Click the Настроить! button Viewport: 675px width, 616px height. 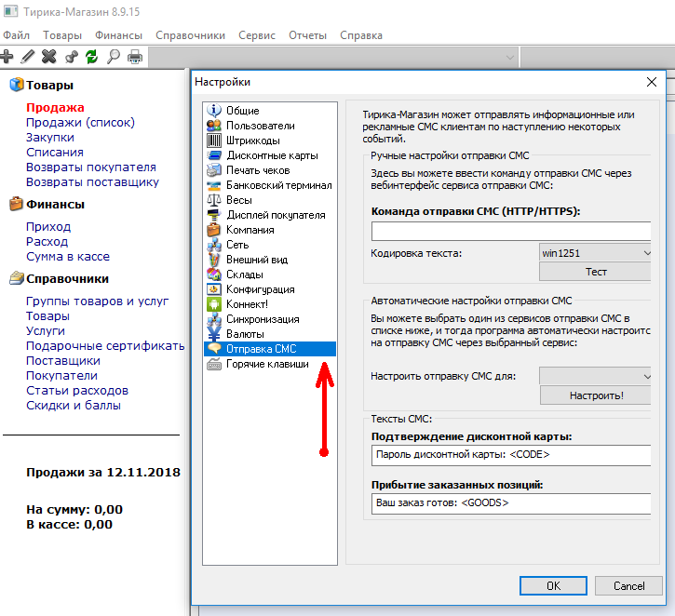[x=595, y=395]
